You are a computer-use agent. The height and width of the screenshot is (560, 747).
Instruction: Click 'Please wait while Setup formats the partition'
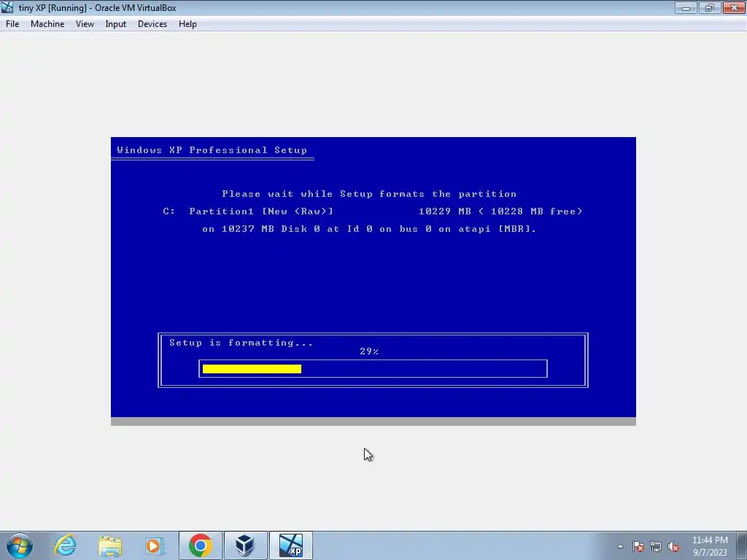[x=369, y=194]
